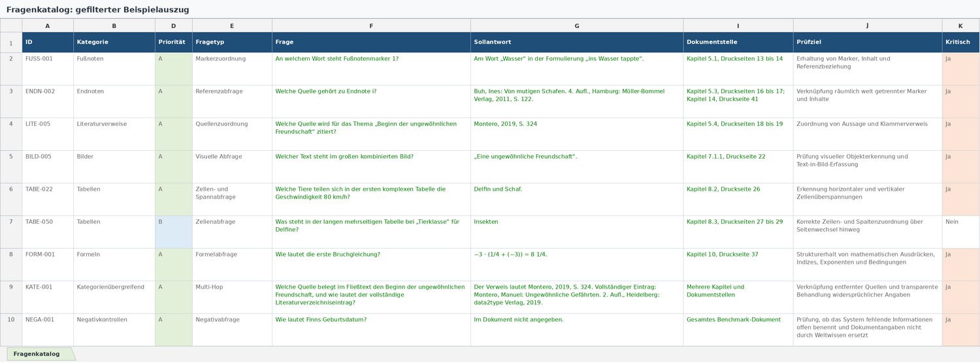Viewport: 980px width, 363px height.
Task: Click the Markerzuordnung cell
Action: (x=232, y=69)
